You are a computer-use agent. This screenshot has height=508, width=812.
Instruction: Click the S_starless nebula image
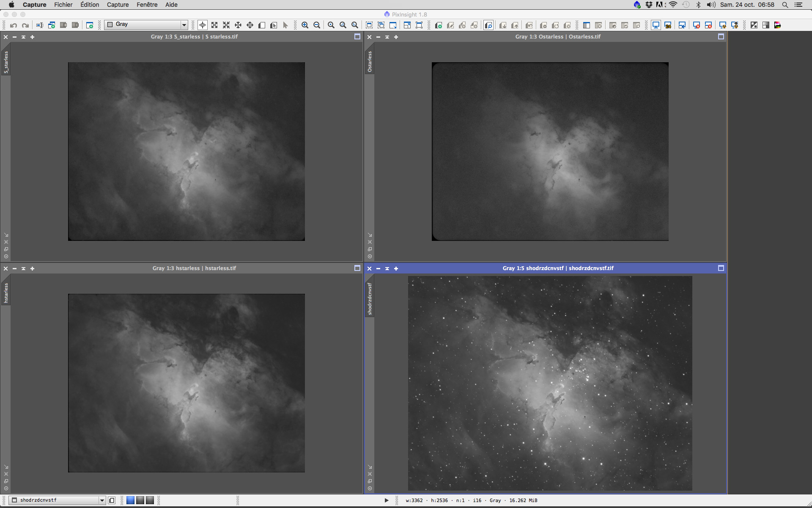(186, 152)
